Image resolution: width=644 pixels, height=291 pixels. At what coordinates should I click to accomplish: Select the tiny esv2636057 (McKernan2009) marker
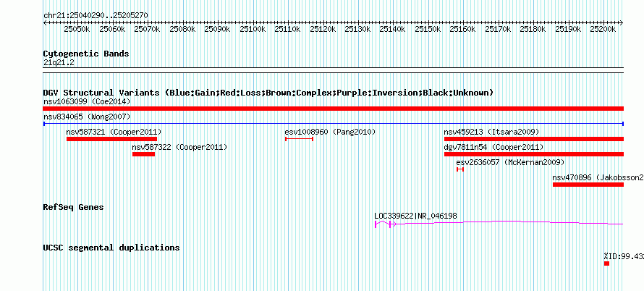[460, 169]
